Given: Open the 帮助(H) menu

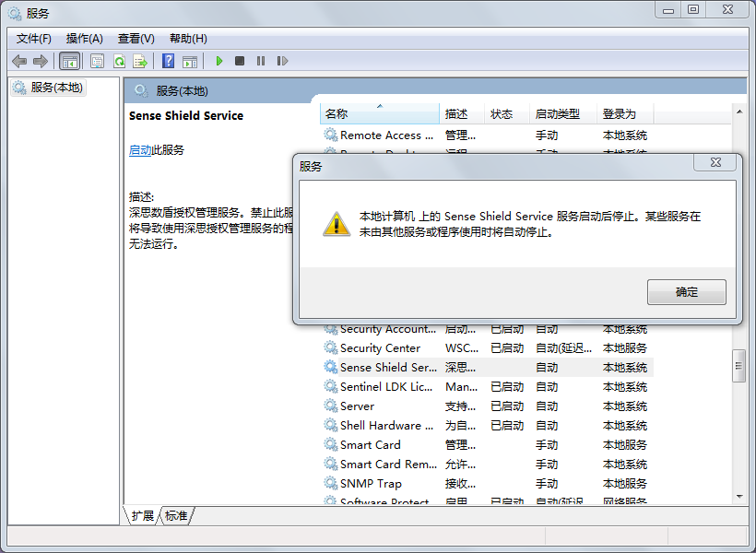Looking at the screenshot, I should click(188, 39).
